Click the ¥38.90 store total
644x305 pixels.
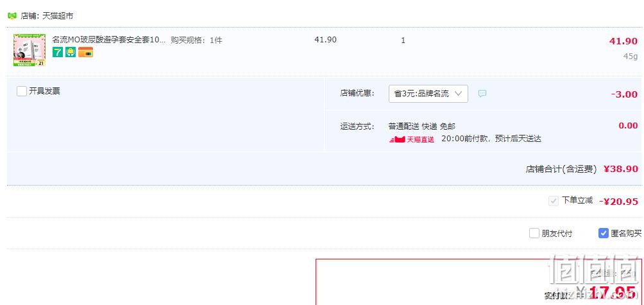(621, 169)
